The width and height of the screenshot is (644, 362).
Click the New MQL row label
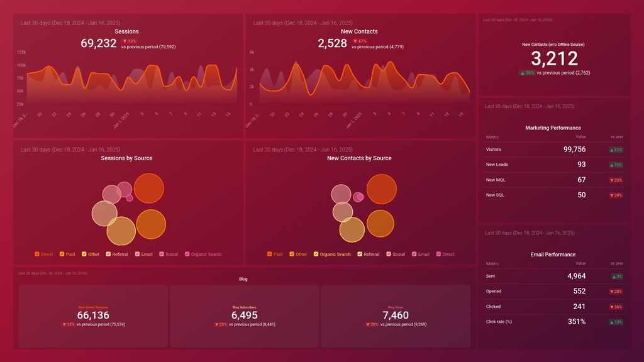[x=496, y=180]
